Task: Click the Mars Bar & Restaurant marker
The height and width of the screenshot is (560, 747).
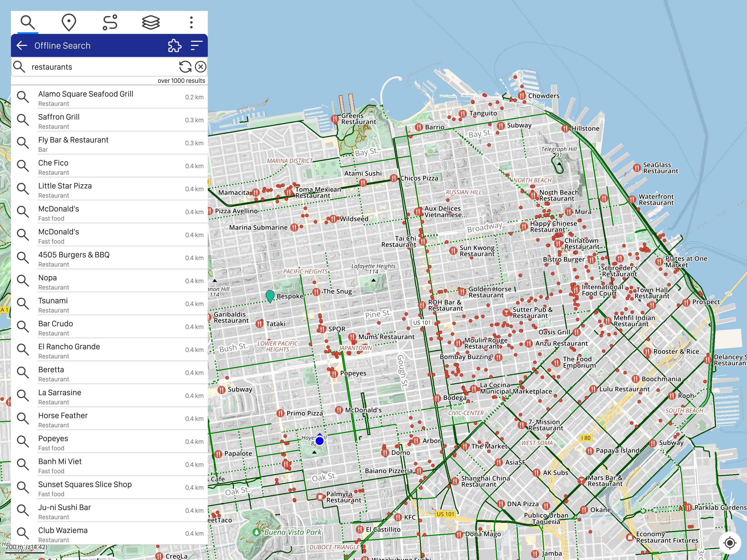Action: click(582, 481)
